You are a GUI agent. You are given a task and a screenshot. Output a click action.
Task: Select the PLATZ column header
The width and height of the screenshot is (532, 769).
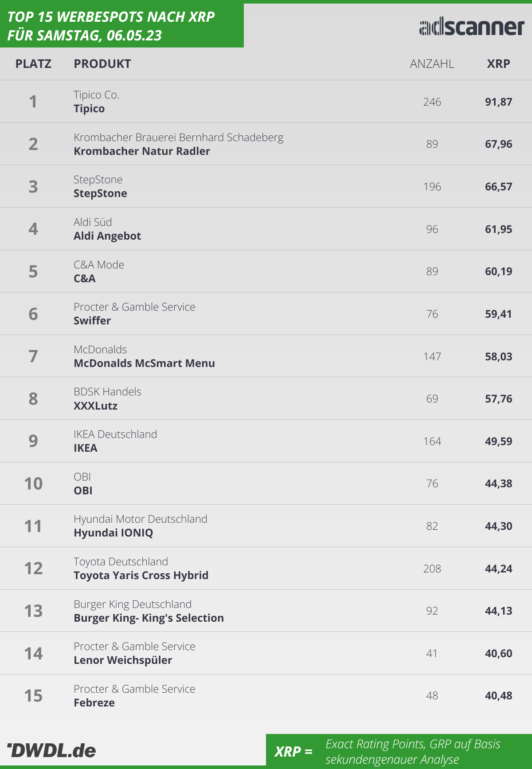coord(33,64)
